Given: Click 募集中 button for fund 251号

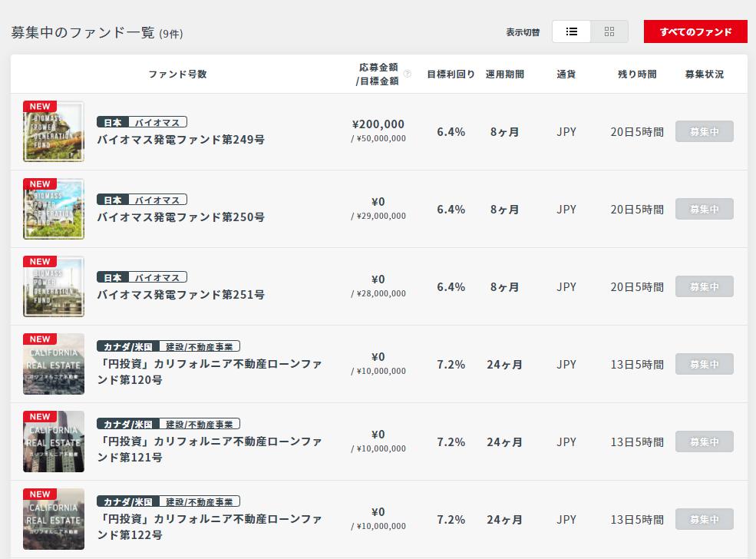Looking at the screenshot, I should click(x=705, y=286).
